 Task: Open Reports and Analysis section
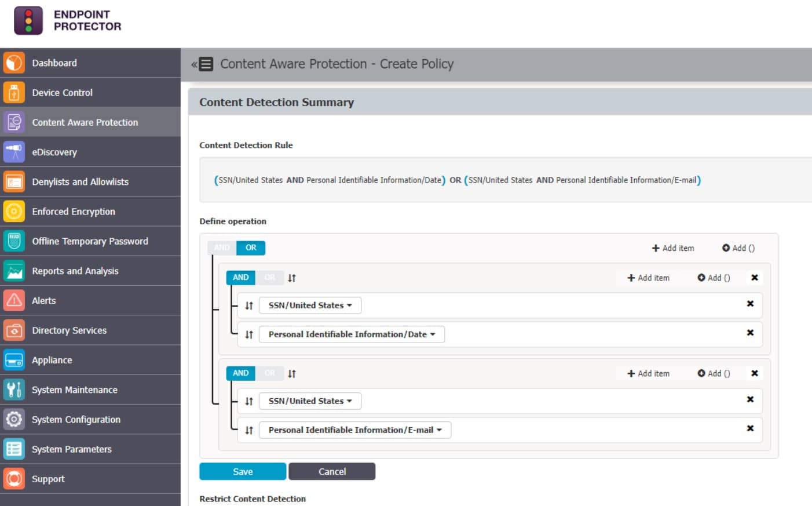coord(90,271)
